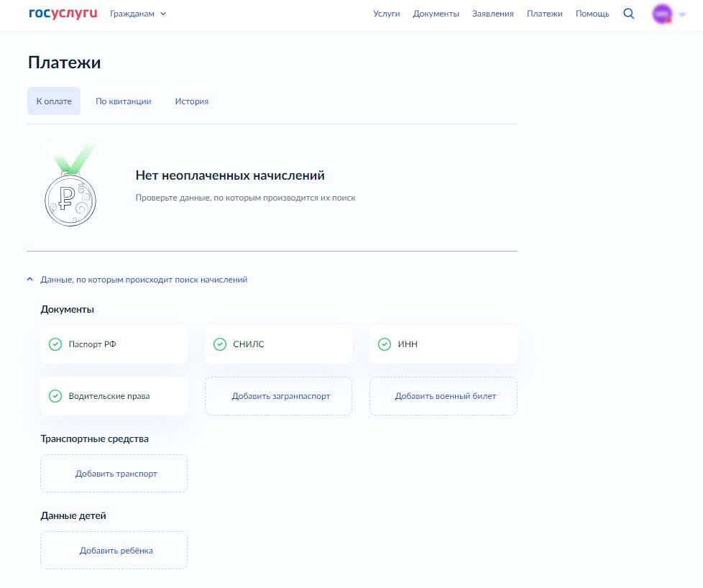Click the green checkmark next to Паспорт РФ
This screenshot has height=588, width=703.
(55, 344)
